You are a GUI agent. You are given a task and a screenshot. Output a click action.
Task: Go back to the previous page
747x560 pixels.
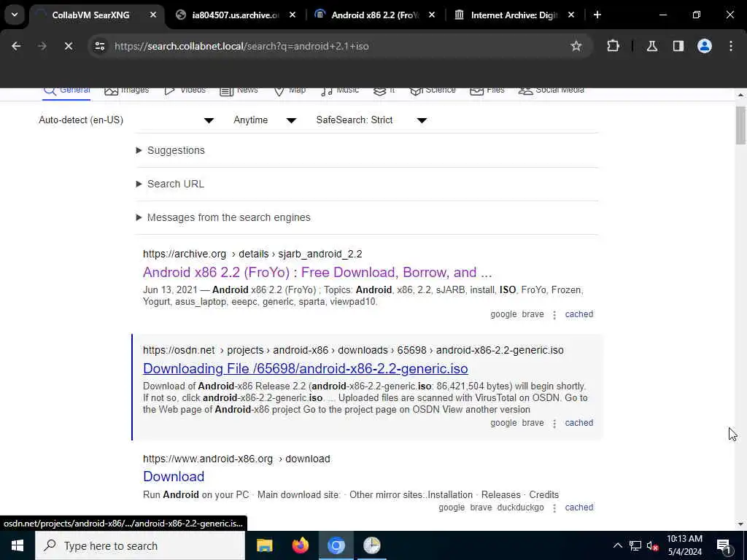(16, 46)
